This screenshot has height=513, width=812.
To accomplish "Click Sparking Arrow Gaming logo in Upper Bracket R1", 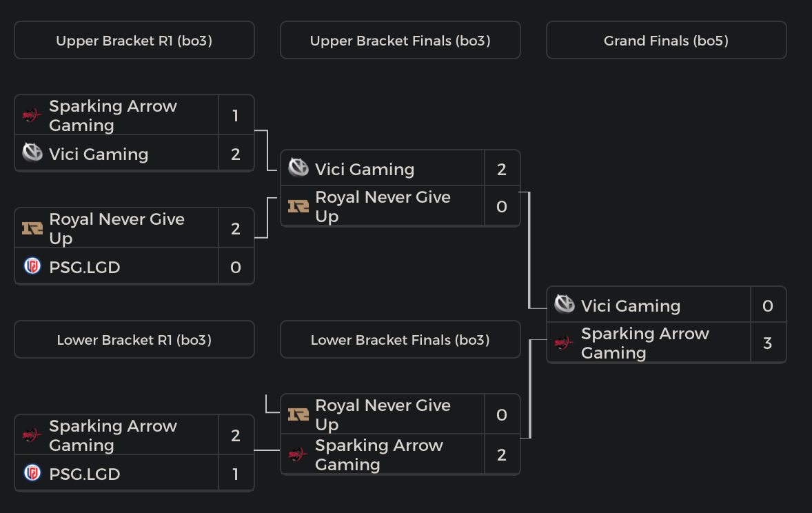I will tap(32, 115).
